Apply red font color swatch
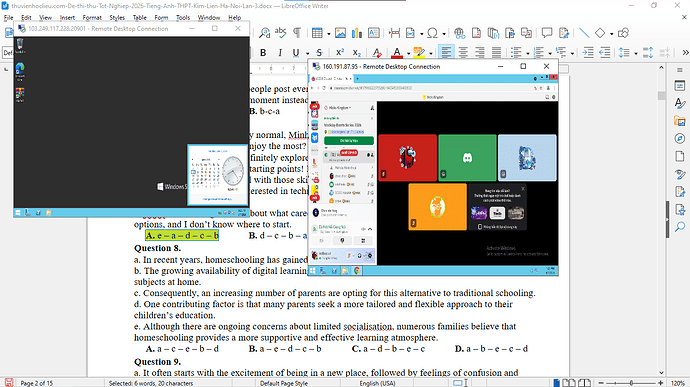This screenshot has width=690, height=387. pos(397,53)
